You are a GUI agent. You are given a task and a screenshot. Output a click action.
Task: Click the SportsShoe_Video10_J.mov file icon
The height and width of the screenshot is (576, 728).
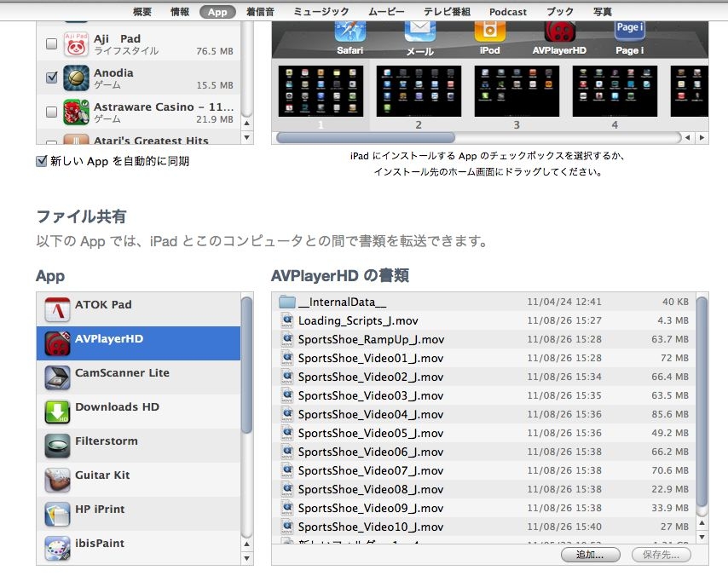pyautogui.click(x=287, y=527)
